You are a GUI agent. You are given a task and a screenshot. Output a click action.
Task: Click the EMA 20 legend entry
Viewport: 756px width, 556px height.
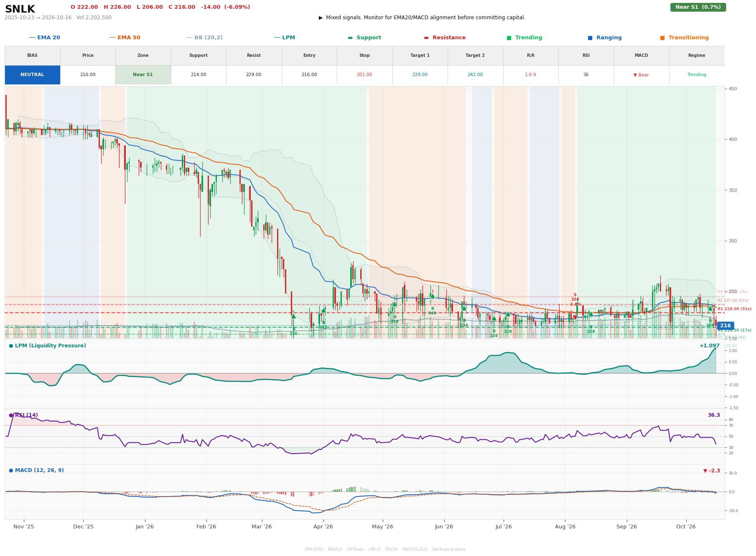tap(44, 38)
